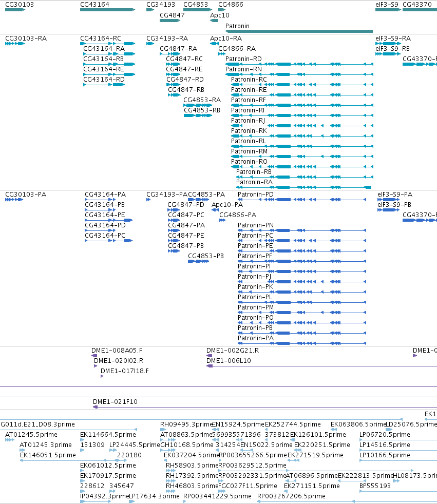
Task: Click the eIF3-S9-RA transcript label
Action: point(393,38)
